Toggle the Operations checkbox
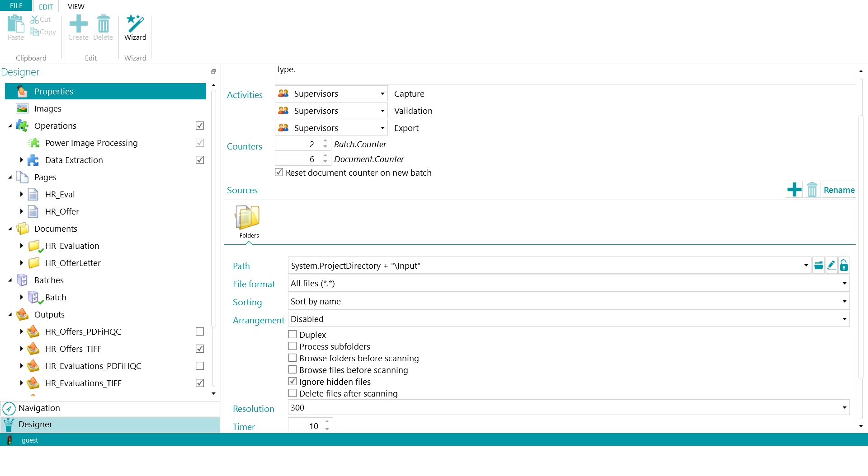This screenshot has width=868, height=476. tap(200, 126)
